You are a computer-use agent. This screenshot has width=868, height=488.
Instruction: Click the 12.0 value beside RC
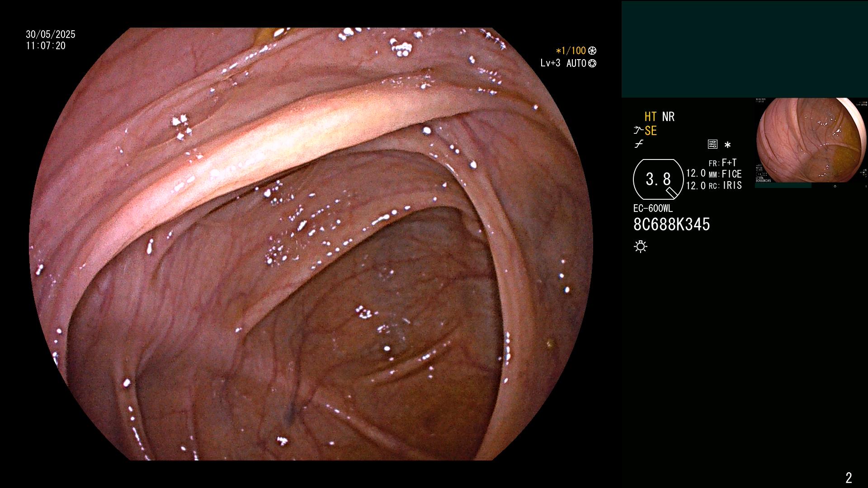696,185
